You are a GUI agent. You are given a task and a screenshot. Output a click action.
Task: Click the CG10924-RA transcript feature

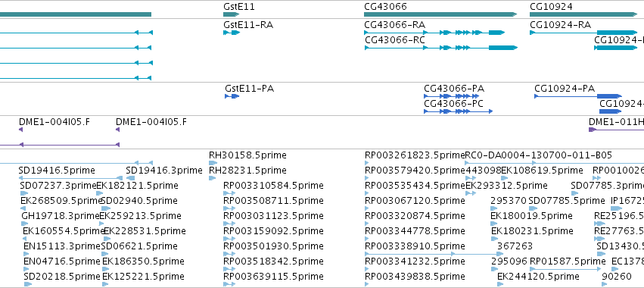click(583, 33)
